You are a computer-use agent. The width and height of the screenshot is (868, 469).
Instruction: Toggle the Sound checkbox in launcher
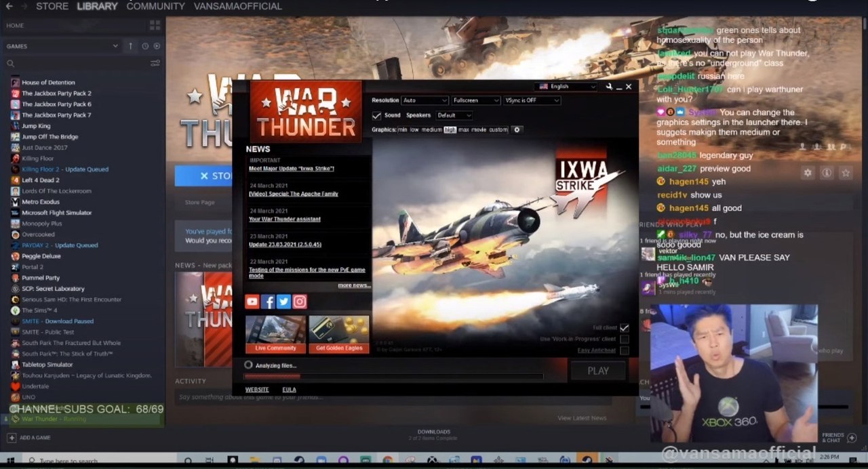(x=376, y=116)
